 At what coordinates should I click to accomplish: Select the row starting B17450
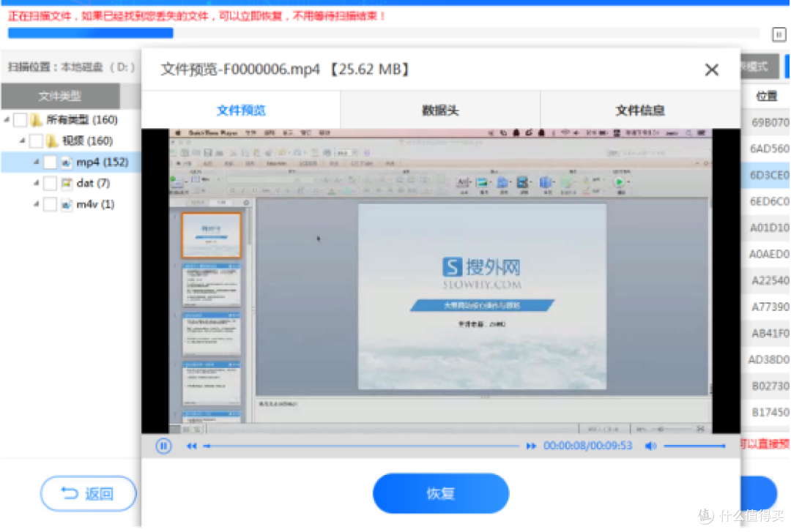pos(766,412)
